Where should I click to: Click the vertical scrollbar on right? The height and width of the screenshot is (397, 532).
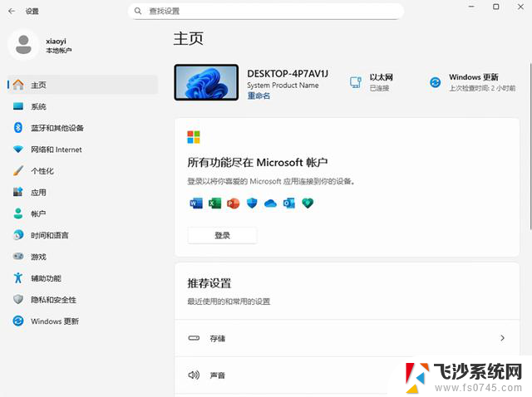pyautogui.click(x=530, y=146)
